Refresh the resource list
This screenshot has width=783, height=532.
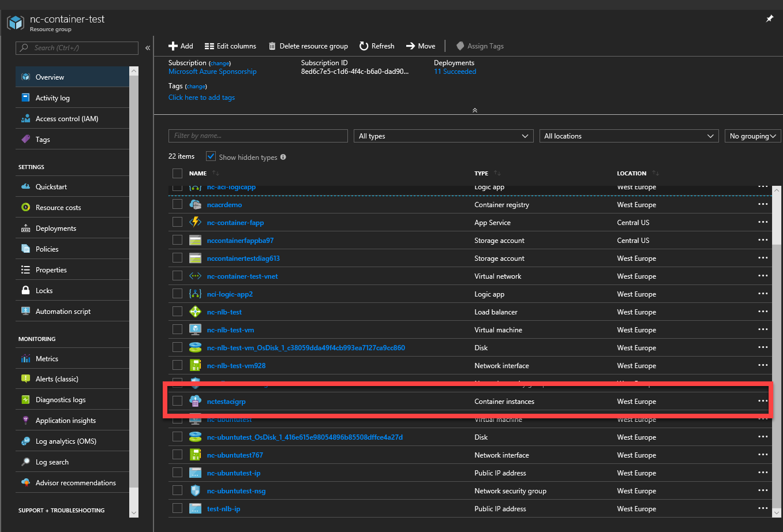(377, 46)
